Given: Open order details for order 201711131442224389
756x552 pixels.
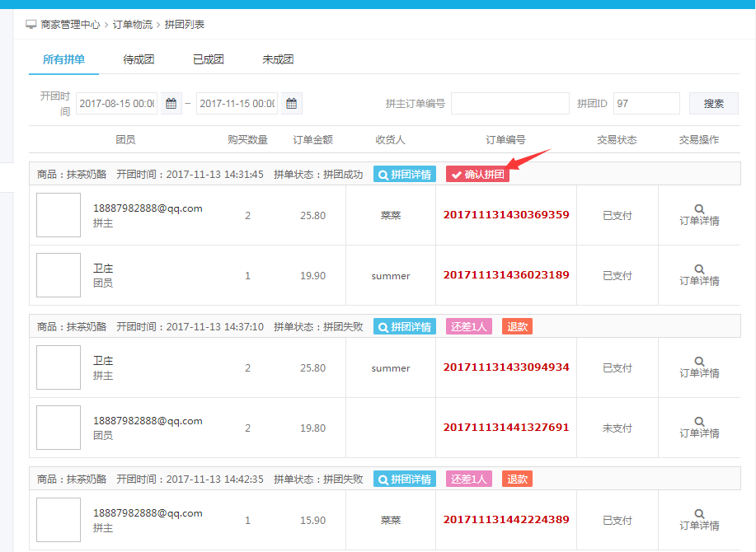Looking at the screenshot, I should (699, 520).
